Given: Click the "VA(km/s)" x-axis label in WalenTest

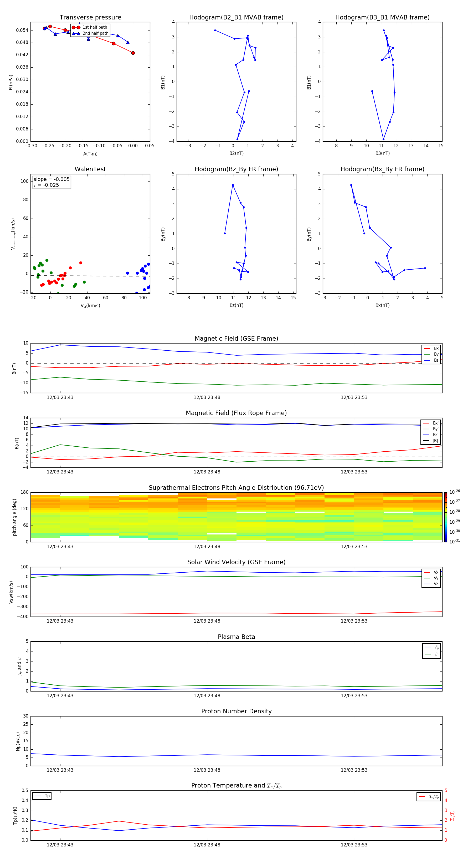Looking at the screenshot, I should 90,306.
